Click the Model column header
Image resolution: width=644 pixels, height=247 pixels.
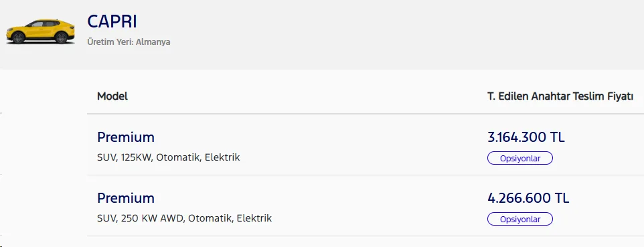click(x=112, y=96)
